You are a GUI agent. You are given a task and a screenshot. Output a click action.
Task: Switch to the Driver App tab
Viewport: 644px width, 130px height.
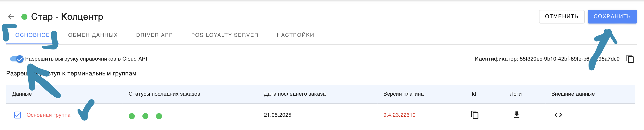click(x=154, y=35)
